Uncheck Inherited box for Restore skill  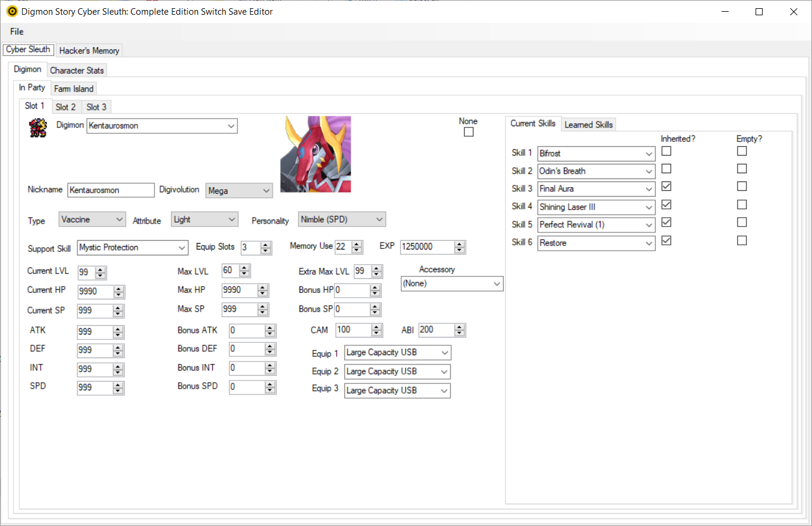(666, 240)
